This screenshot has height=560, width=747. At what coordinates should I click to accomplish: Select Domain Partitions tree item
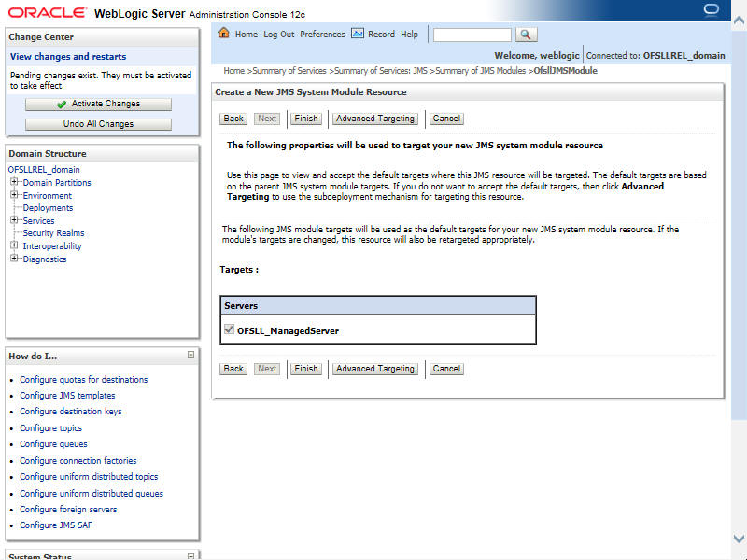tap(57, 182)
